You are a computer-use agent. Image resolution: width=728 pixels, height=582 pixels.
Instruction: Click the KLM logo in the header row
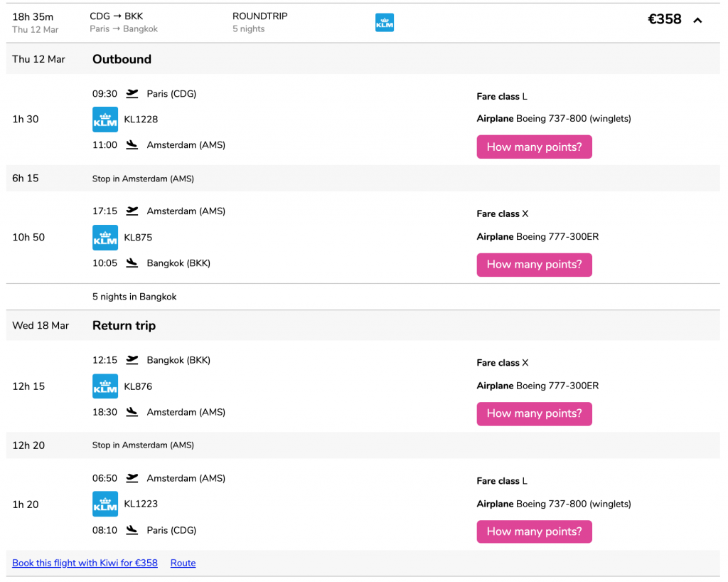click(385, 22)
